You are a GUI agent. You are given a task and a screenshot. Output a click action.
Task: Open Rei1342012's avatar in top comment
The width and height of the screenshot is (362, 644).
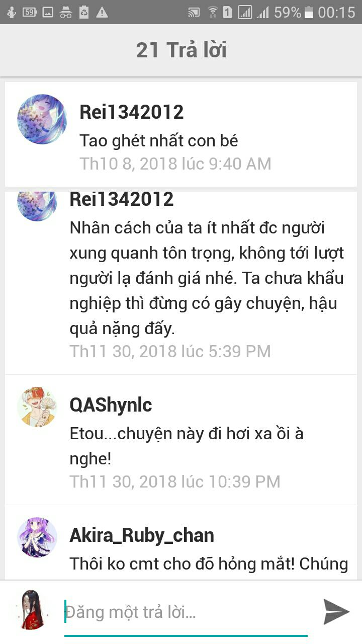42,120
